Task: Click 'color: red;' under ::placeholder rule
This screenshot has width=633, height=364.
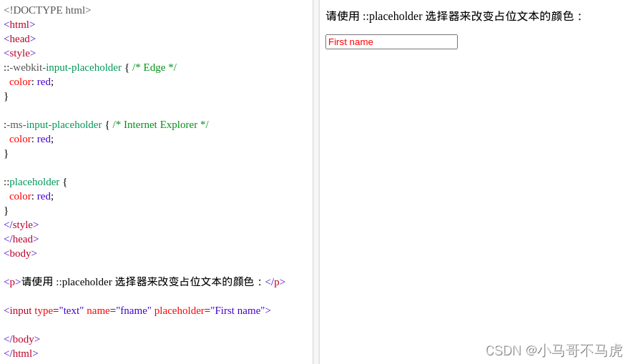Action: (x=31, y=196)
